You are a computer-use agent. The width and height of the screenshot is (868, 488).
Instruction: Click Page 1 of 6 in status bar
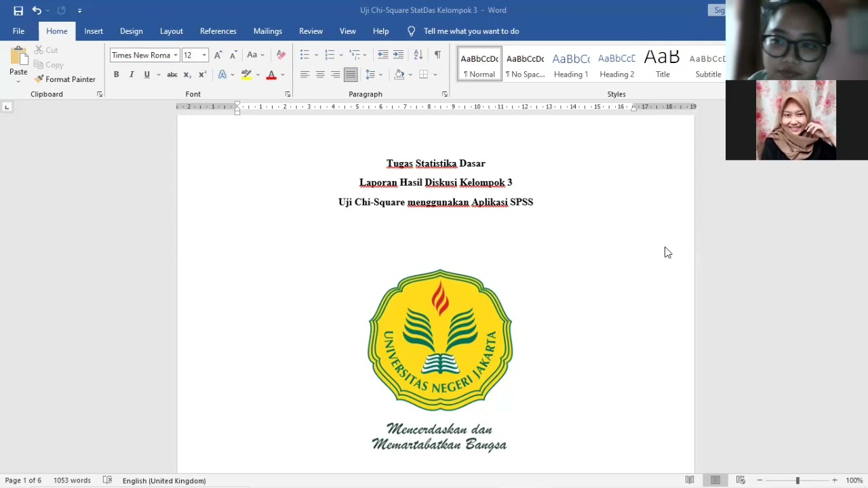[x=23, y=481]
